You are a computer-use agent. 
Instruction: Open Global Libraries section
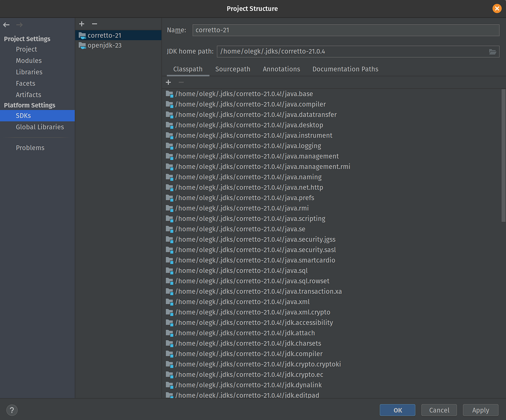(40, 127)
